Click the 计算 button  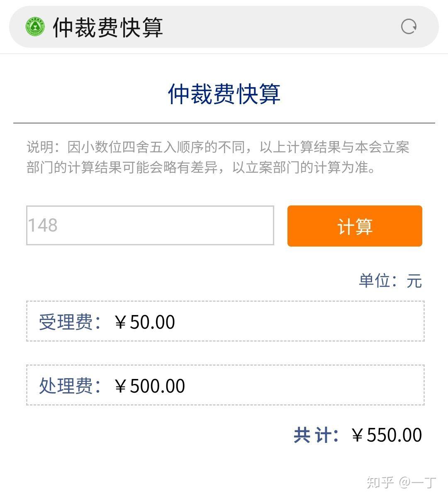click(355, 226)
